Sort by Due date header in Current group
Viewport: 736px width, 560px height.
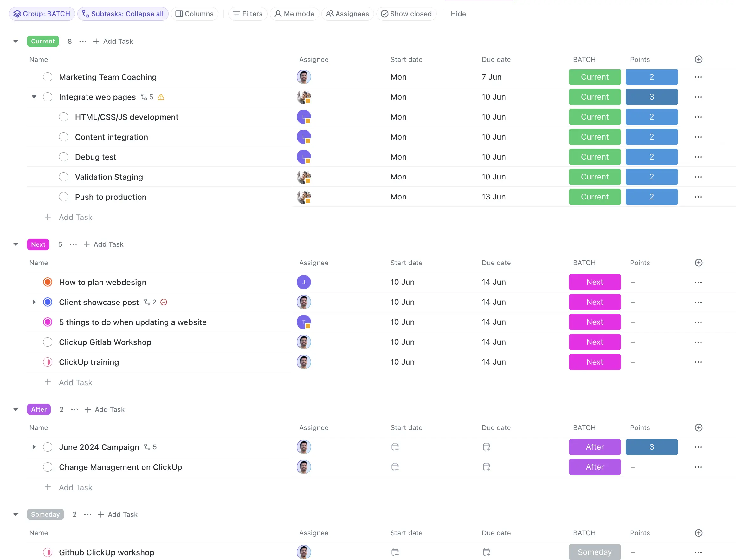click(496, 59)
